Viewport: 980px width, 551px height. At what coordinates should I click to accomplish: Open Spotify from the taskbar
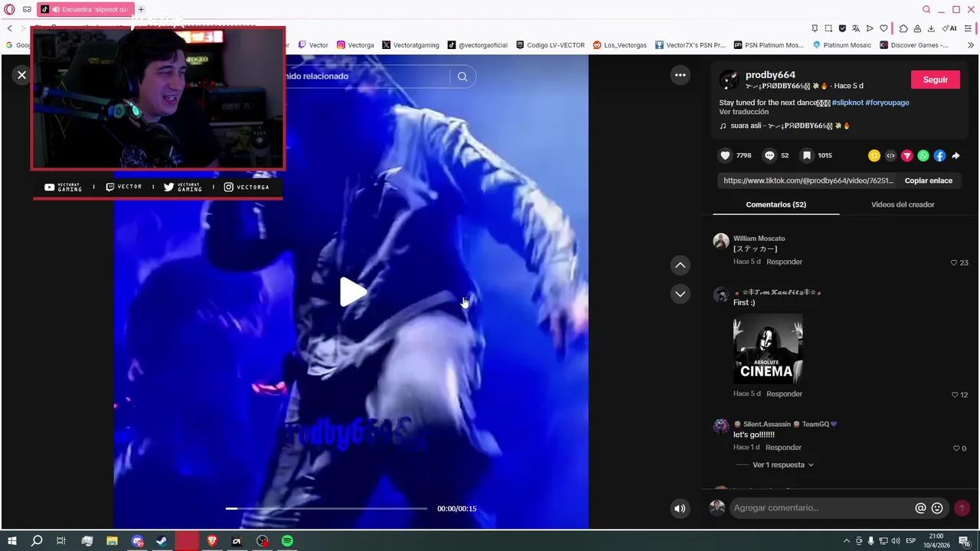(x=287, y=541)
